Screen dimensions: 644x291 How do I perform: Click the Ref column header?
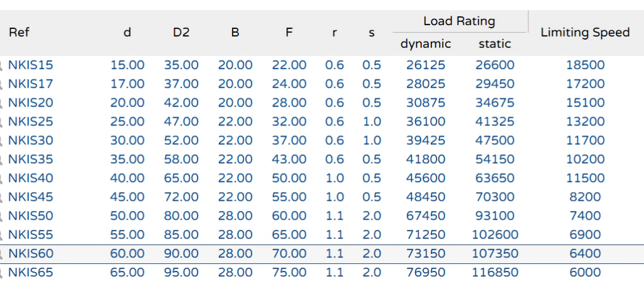(x=19, y=32)
